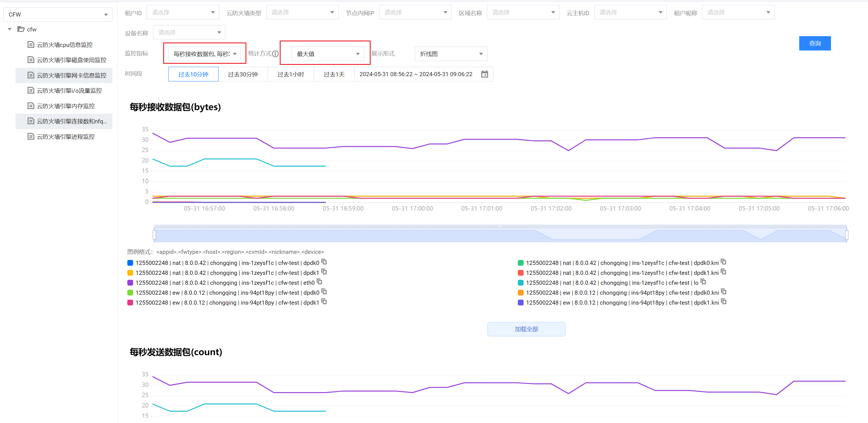Select the 过去30分钟 time range
The height and width of the screenshot is (423, 868).
click(242, 74)
